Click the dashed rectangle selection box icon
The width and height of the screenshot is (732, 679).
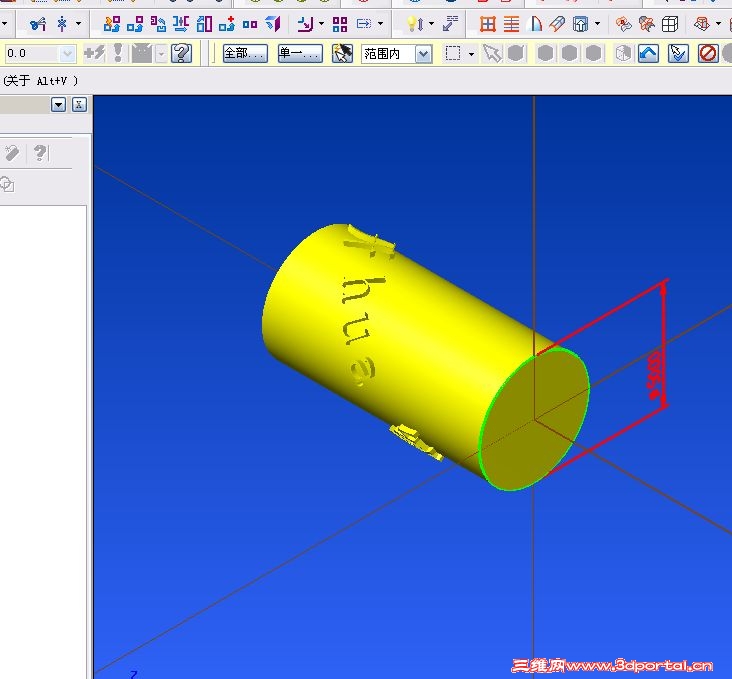453,54
